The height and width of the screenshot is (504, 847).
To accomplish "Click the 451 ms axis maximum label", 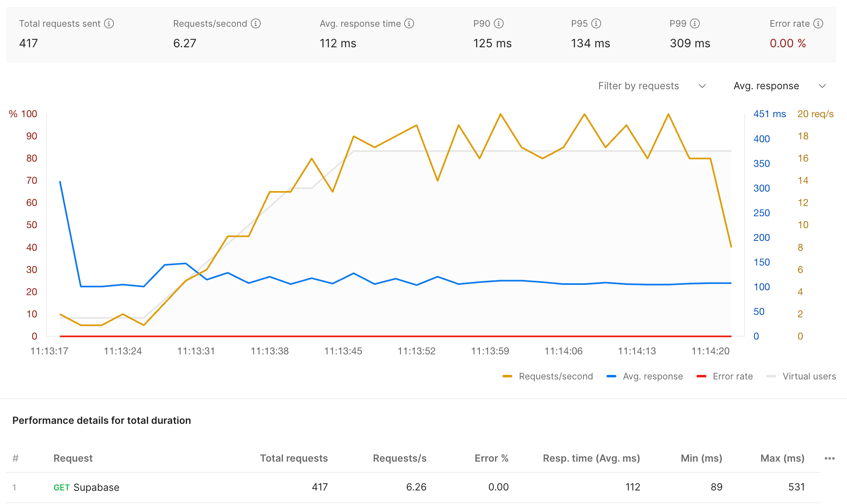I will 770,114.
